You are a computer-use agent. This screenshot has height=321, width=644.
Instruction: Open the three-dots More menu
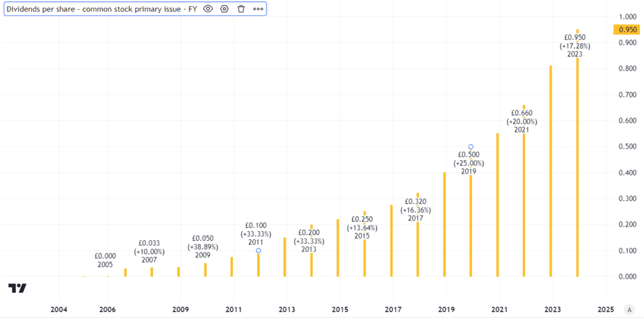(258, 9)
